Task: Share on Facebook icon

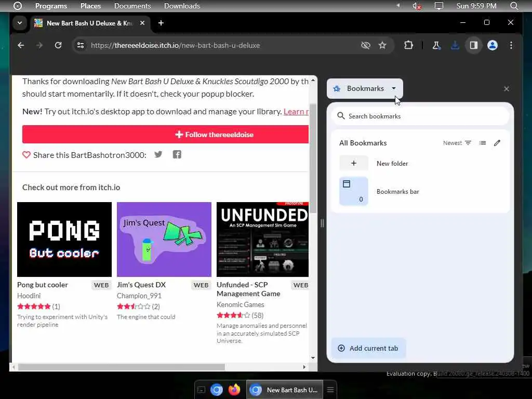Action: pos(177,155)
